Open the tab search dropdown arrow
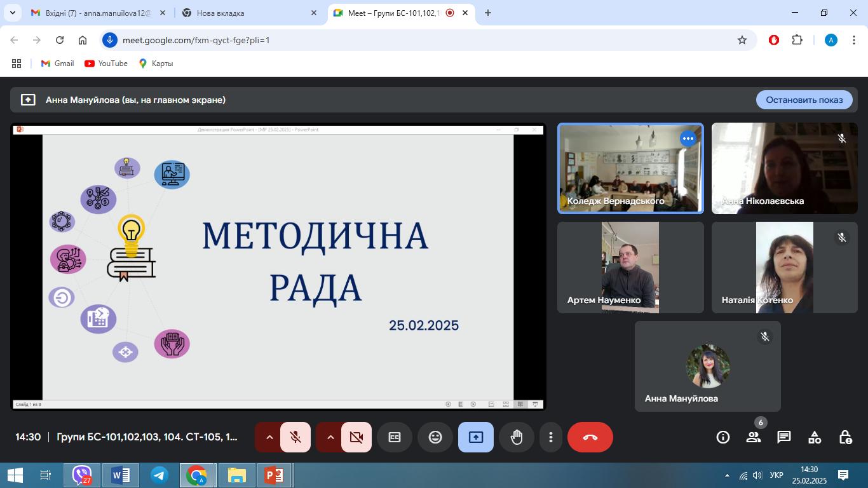Screen dimensions: 868x488 [x=12, y=13]
